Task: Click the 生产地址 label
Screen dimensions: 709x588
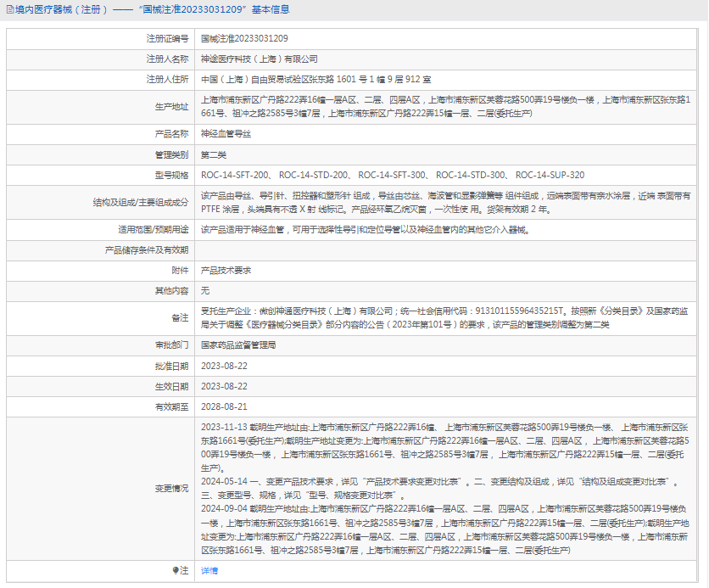Action: pyautogui.click(x=172, y=107)
